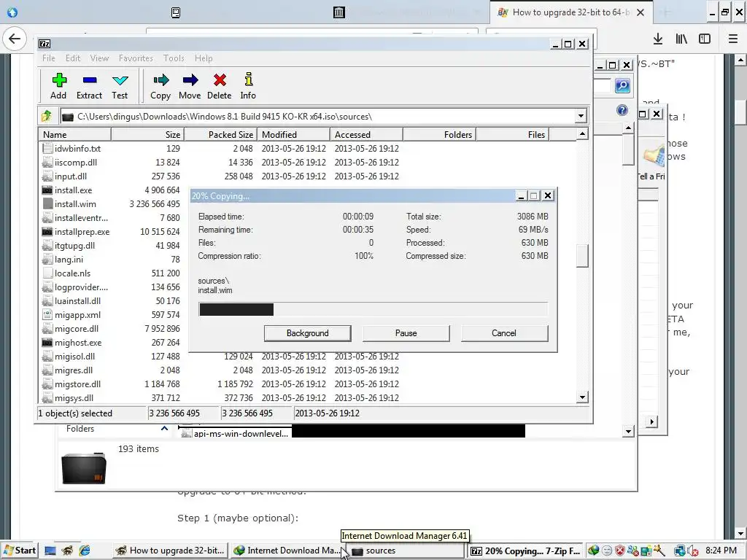Click the Show Desktop quick launch icon
Screen dimensions: 747x560
click(50, 551)
